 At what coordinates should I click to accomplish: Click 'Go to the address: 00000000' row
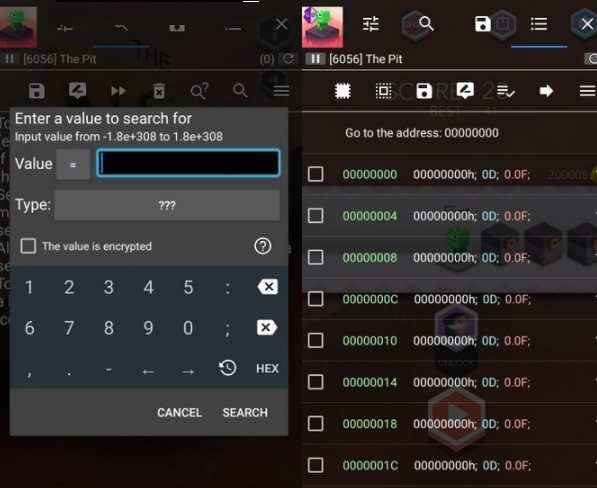422,133
